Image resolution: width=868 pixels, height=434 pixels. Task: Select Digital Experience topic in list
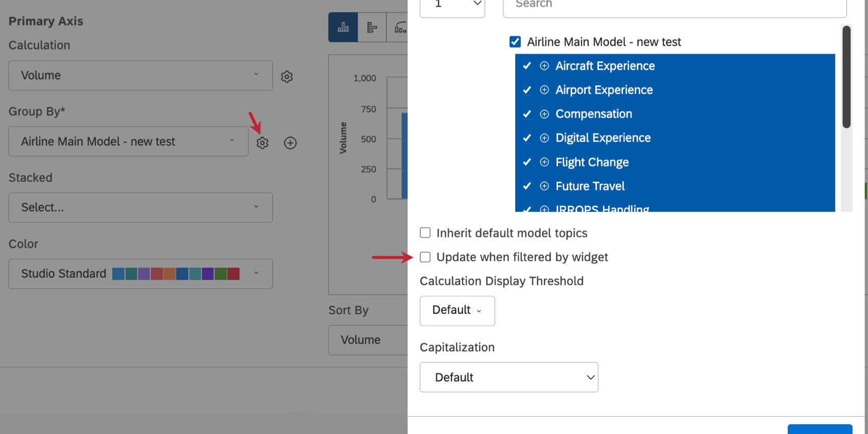(x=603, y=138)
